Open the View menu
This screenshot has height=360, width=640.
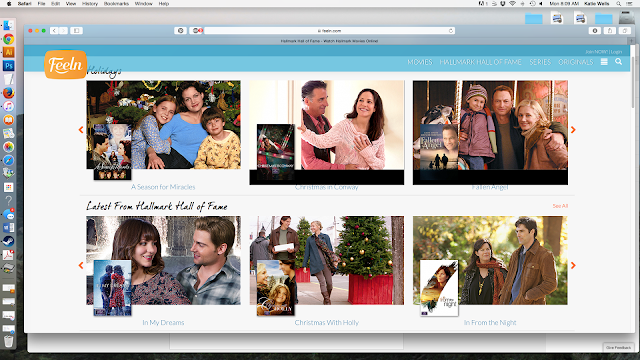71,3
